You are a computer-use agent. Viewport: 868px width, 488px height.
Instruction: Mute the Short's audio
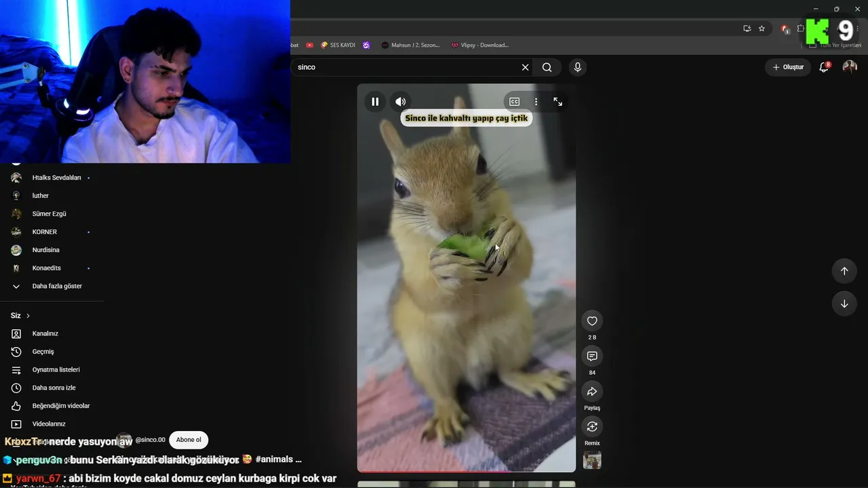(401, 102)
